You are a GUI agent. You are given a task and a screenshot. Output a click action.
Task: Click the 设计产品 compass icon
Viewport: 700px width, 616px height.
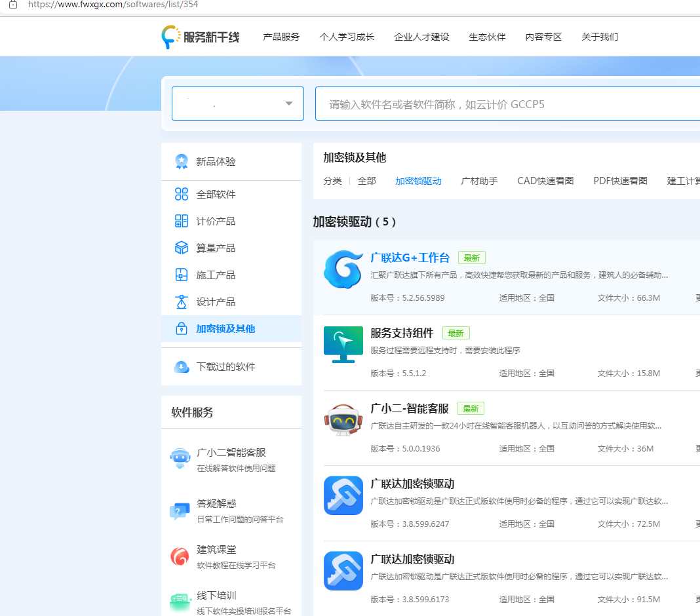[x=182, y=301]
